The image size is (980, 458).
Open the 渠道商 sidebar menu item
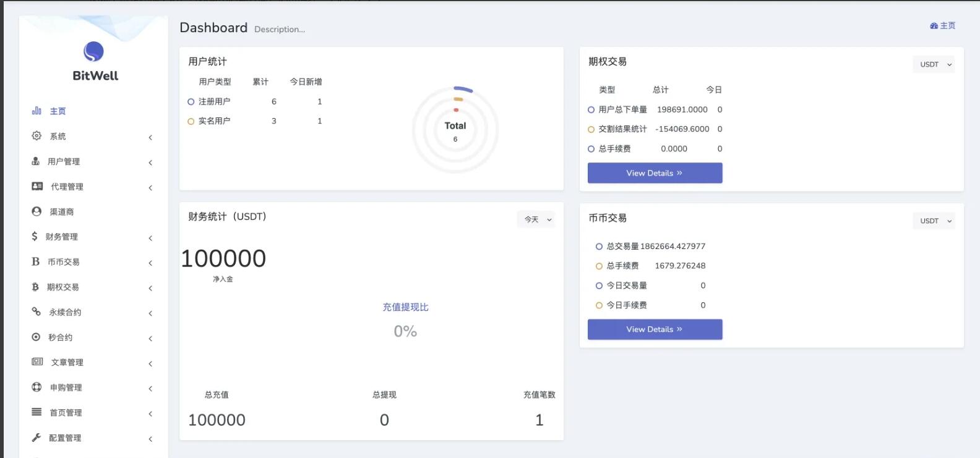click(61, 212)
